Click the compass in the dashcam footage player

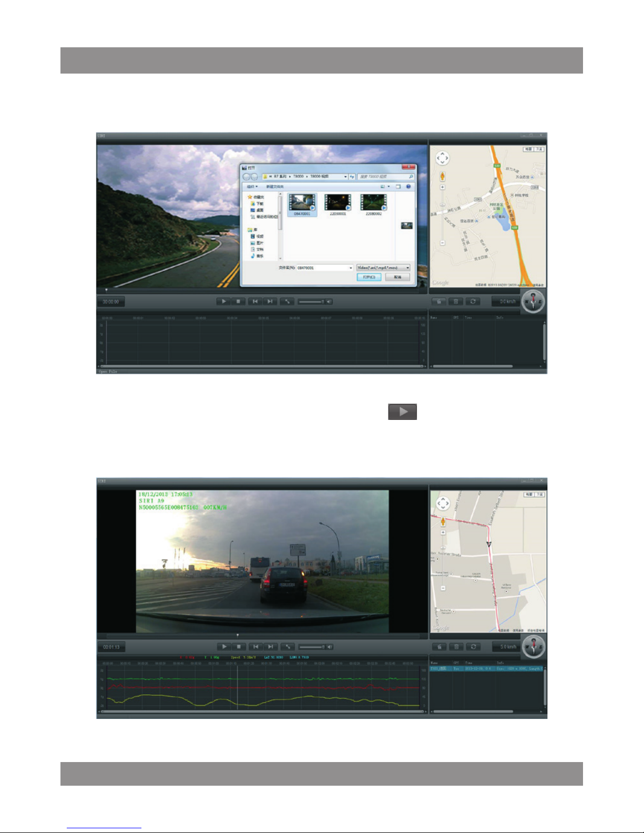(533, 647)
